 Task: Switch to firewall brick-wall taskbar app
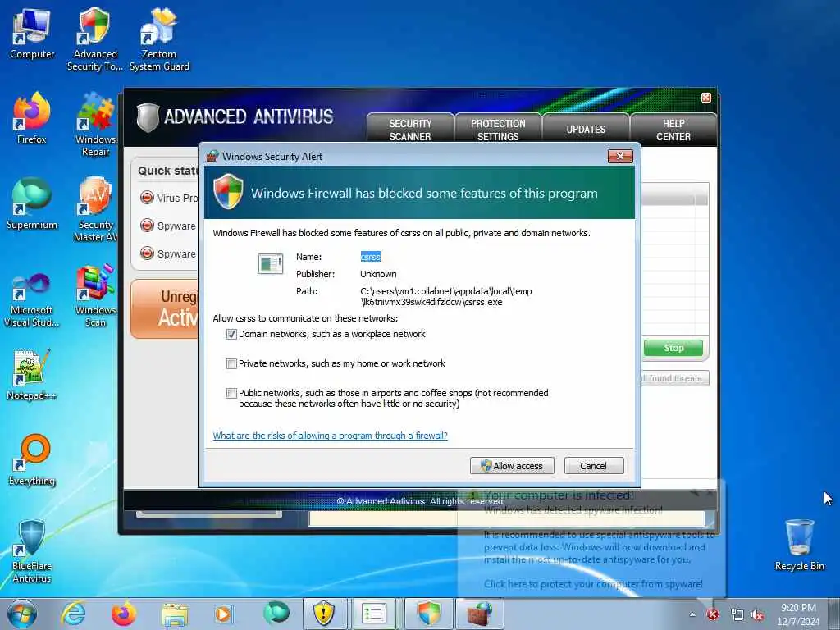click(x=479, y=614)
